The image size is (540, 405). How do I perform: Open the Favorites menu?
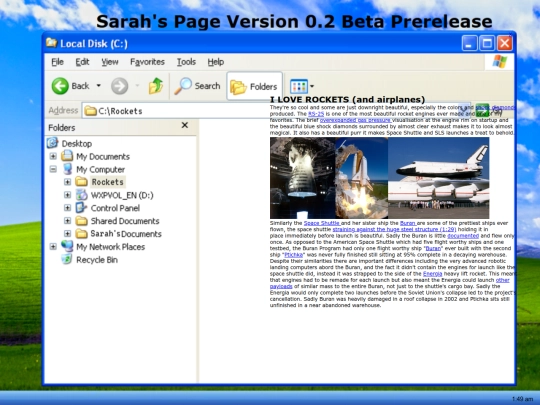click(147, 62)
